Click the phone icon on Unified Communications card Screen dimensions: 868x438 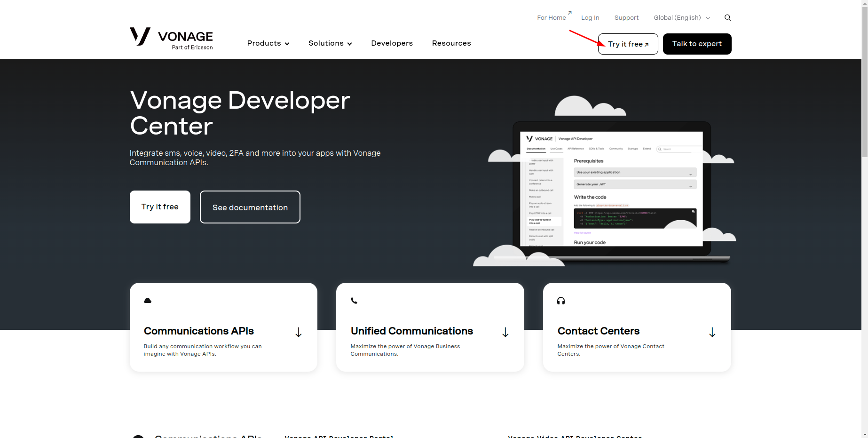click(x=354, y=301)
